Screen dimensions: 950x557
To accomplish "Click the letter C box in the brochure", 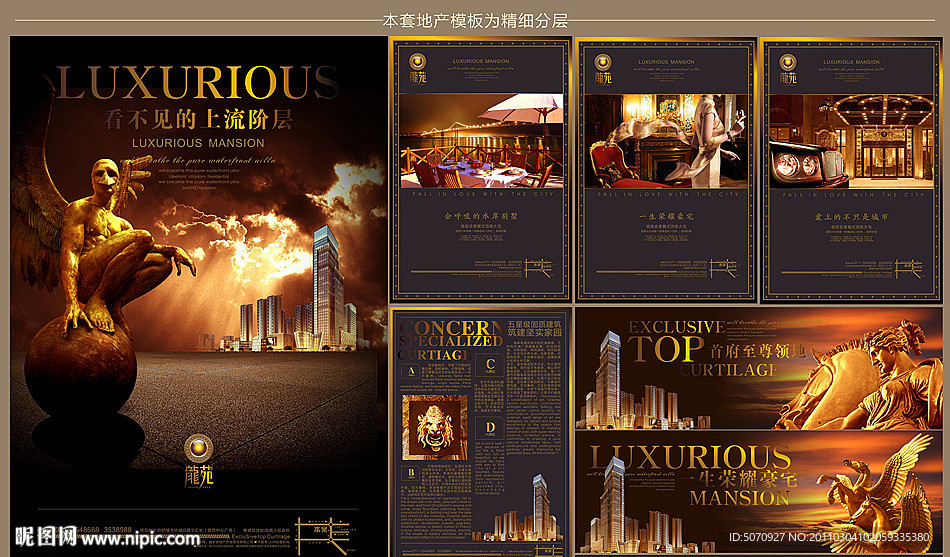I will [x=490, y=365].
